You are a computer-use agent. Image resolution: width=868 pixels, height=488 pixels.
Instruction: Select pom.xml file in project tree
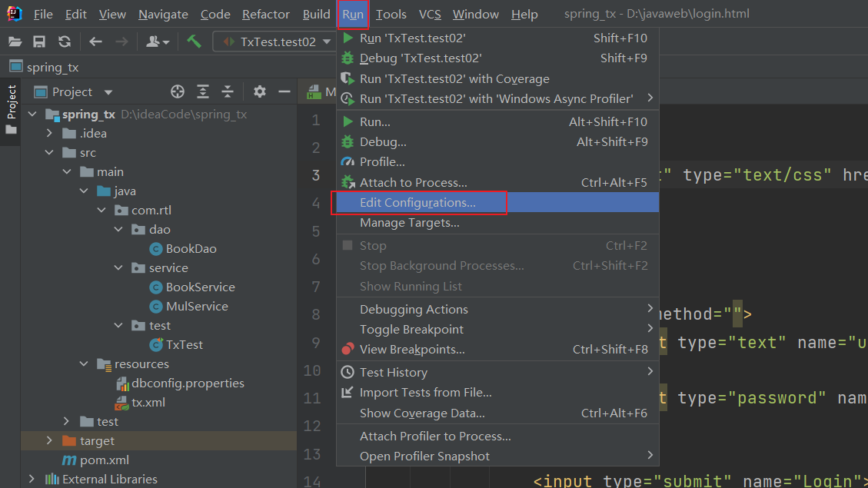[104, 460]
